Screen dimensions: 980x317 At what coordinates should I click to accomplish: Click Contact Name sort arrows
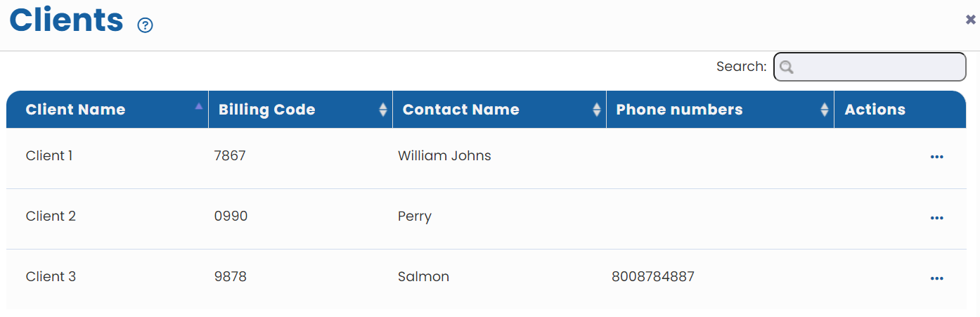(597, 110)
